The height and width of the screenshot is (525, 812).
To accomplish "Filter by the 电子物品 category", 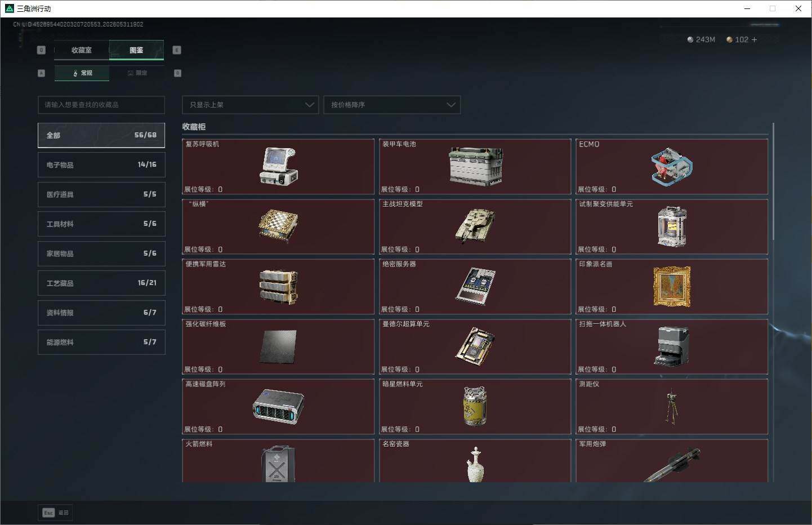I will [x=101, y=164].
